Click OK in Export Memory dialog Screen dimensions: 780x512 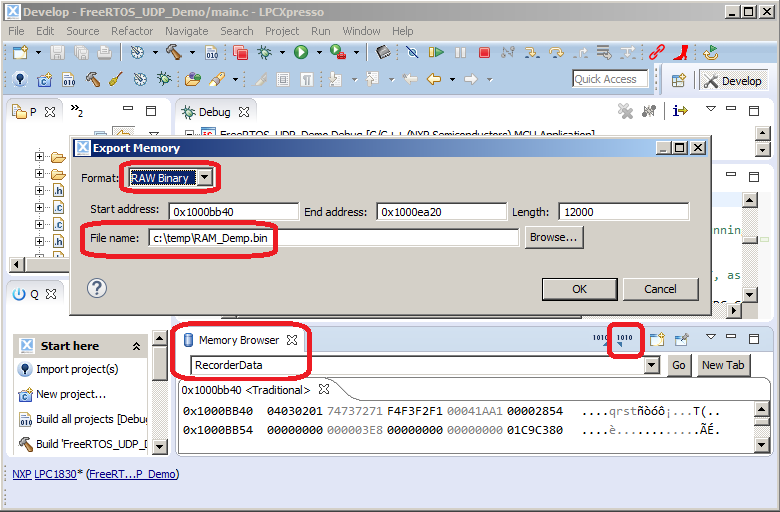click(579, 289)
